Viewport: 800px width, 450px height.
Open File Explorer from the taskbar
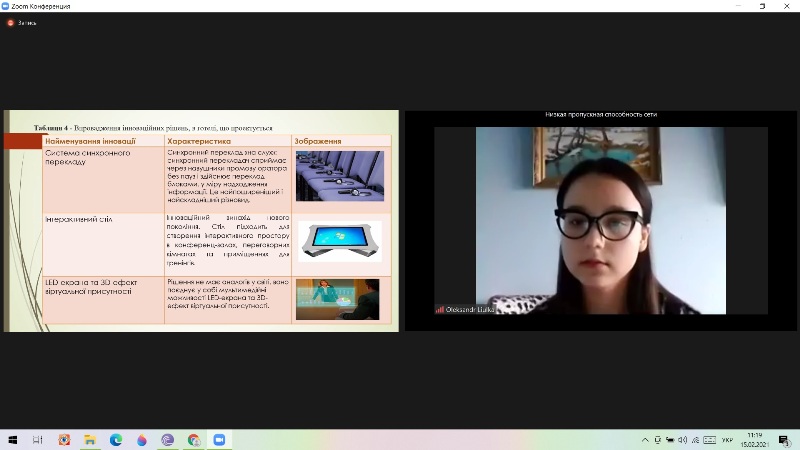[90, 440]
